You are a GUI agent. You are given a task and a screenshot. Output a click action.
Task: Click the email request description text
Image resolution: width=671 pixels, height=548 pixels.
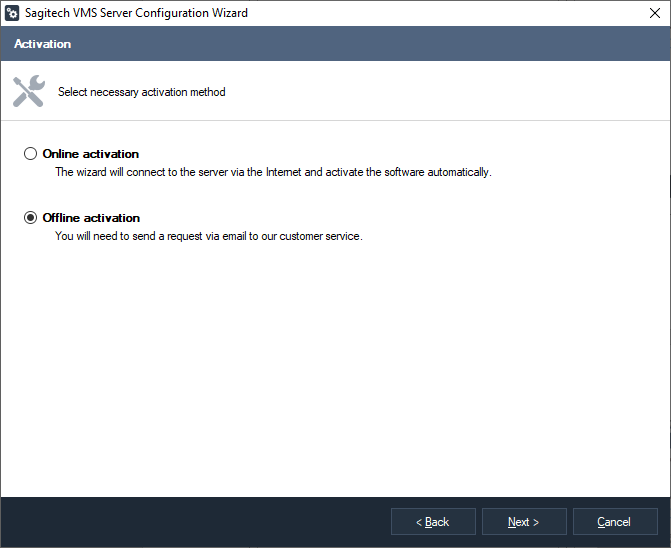click(208, 236)
